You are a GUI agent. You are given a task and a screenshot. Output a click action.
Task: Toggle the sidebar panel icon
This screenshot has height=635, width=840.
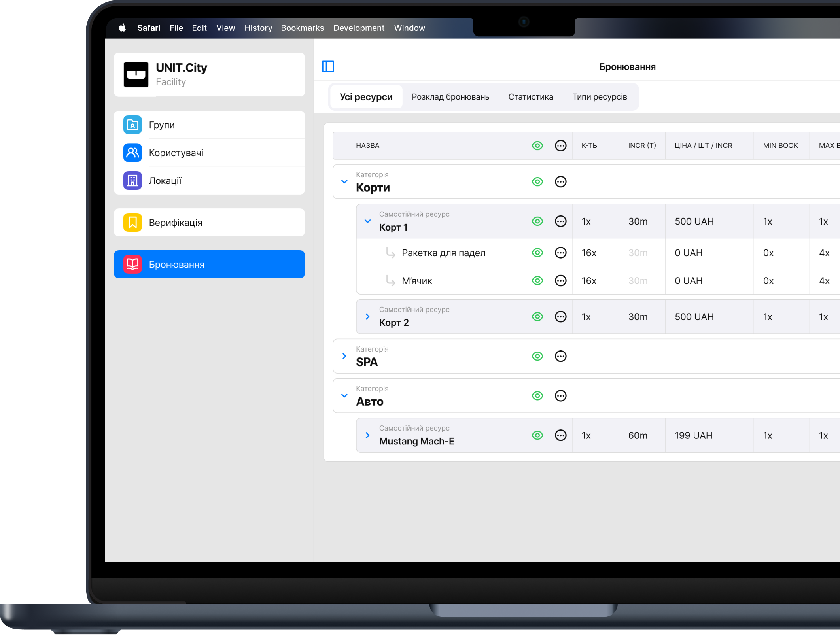328,66
